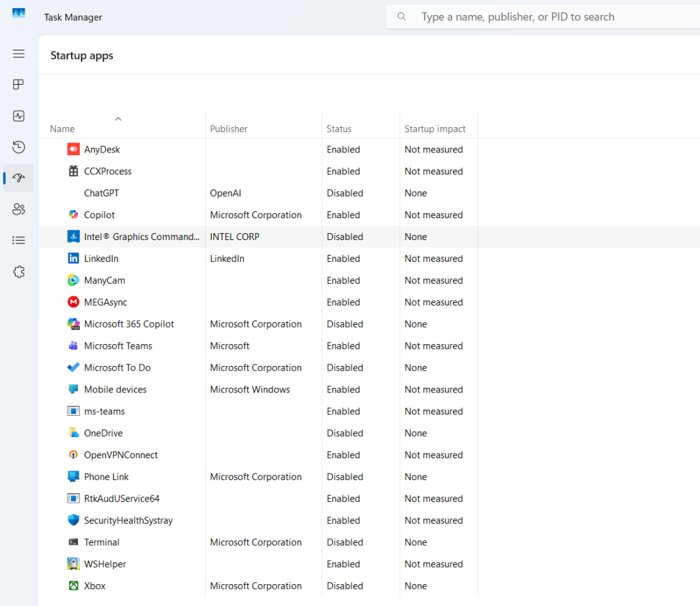Viewport: 700px width, 606px height.
Task: Sort the list by Status column
Action: point(339,129)
